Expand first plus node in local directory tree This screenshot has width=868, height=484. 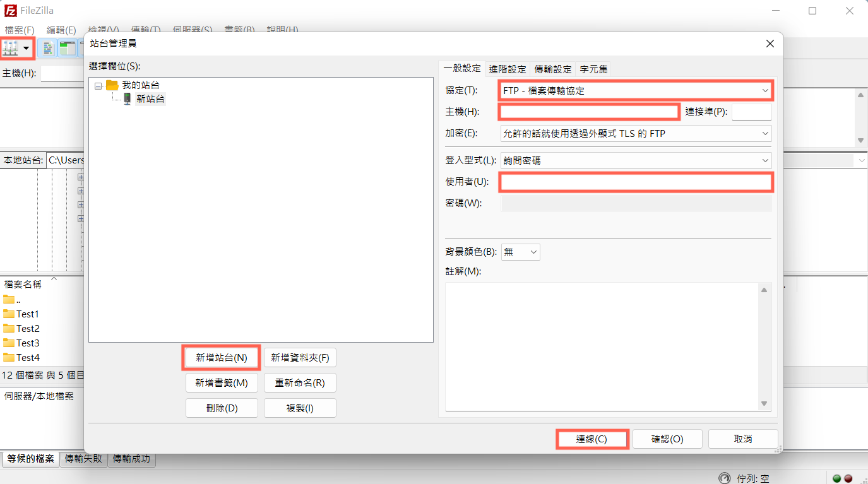tap(81, 177)
